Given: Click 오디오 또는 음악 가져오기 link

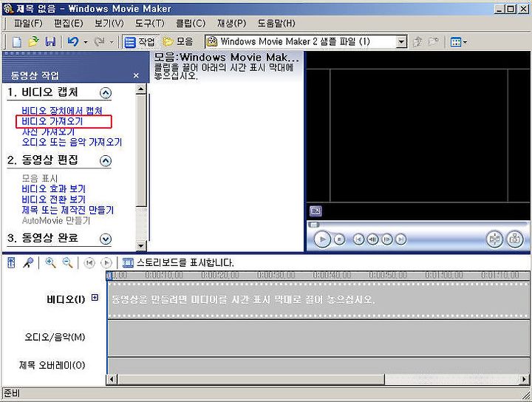Looking at the screenshot, I should [x=72, y=142].
